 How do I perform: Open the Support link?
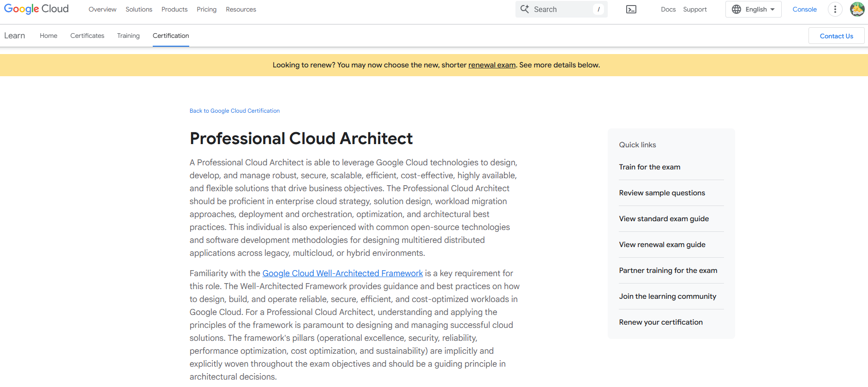tap(695, 9)
